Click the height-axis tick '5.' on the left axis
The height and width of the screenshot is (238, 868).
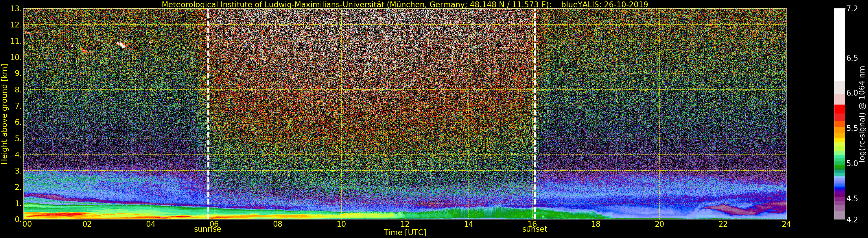coord(18,138)
